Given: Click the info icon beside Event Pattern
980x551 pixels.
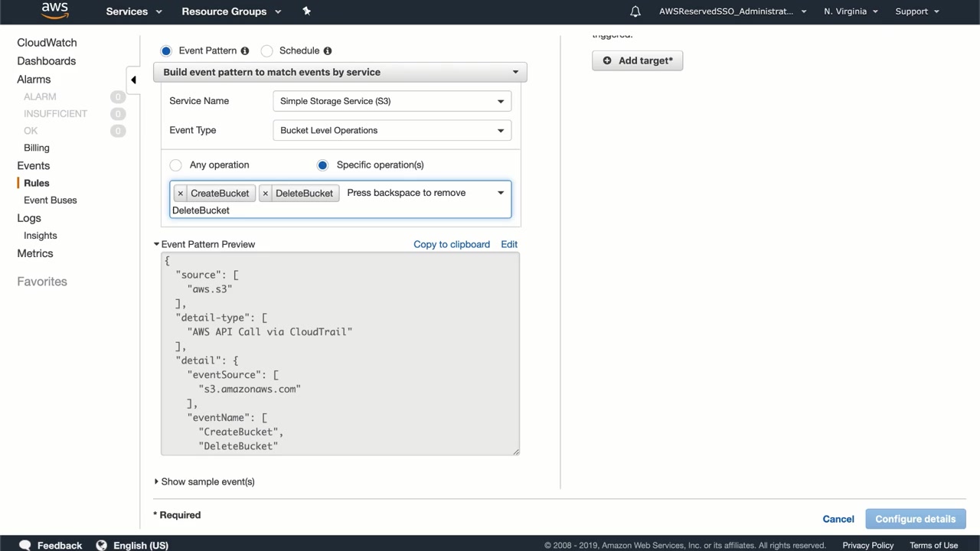Looking at the screenshot, I should point(245,51).
